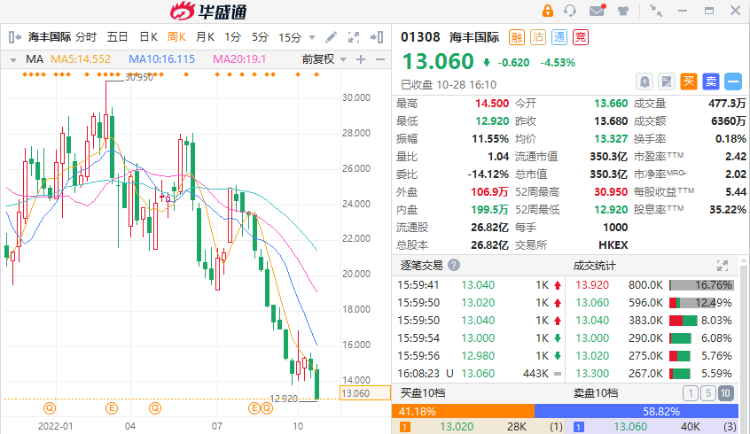
Task: Collapse the left panel via arrow icon
Action: [14, 37]
